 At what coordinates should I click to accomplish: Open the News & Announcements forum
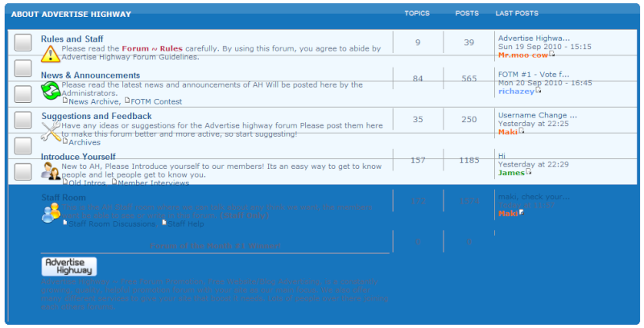(90, 76)
